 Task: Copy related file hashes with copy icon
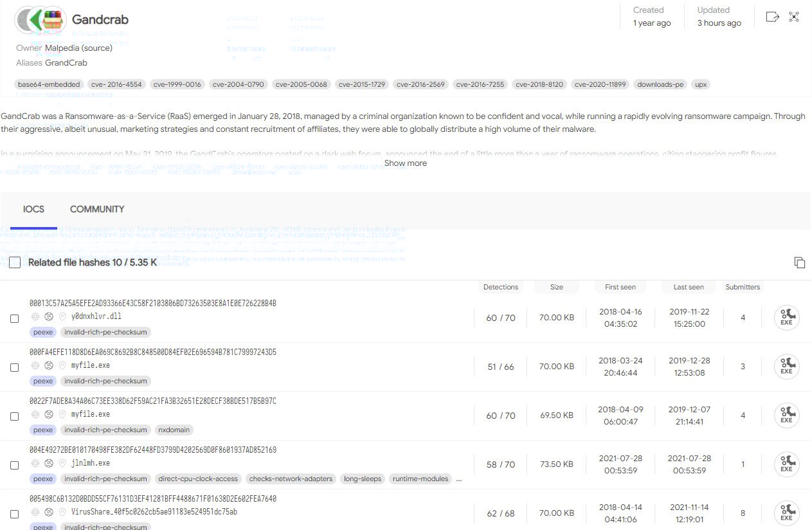click(800, 262)
